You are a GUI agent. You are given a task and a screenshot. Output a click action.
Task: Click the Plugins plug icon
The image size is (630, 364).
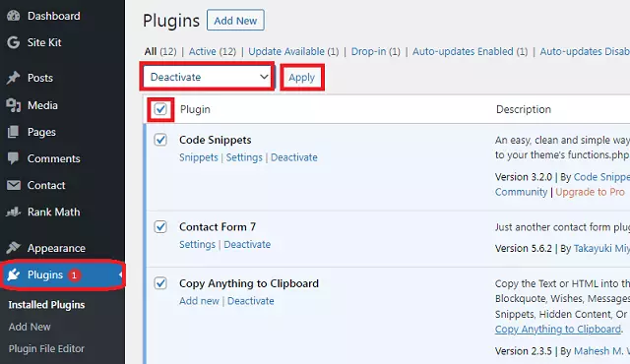[13, 274]
